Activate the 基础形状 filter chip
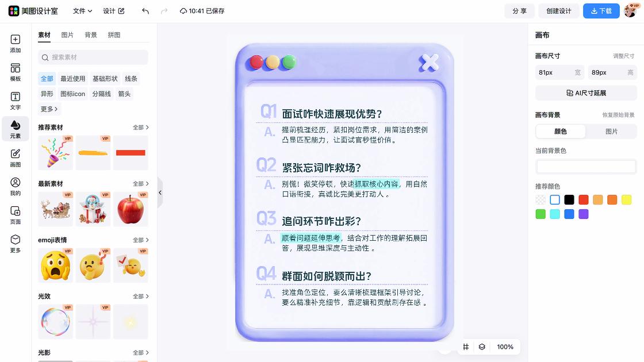 105,79
